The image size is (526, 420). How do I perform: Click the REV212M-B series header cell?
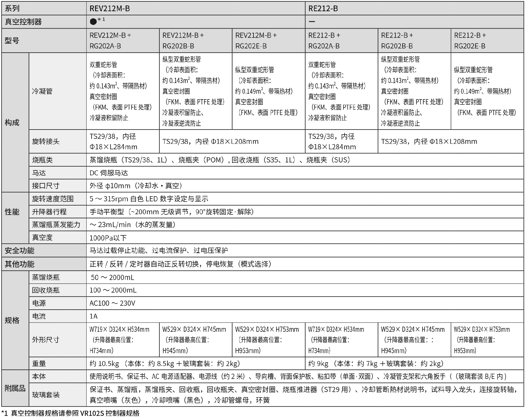196,8
